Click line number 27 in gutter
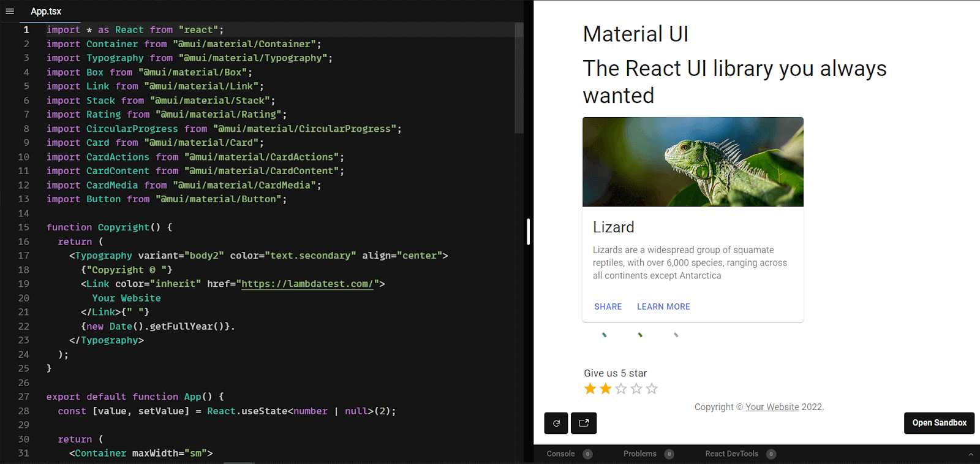Screen dimensions: 980x464 (x=23, y=397)
